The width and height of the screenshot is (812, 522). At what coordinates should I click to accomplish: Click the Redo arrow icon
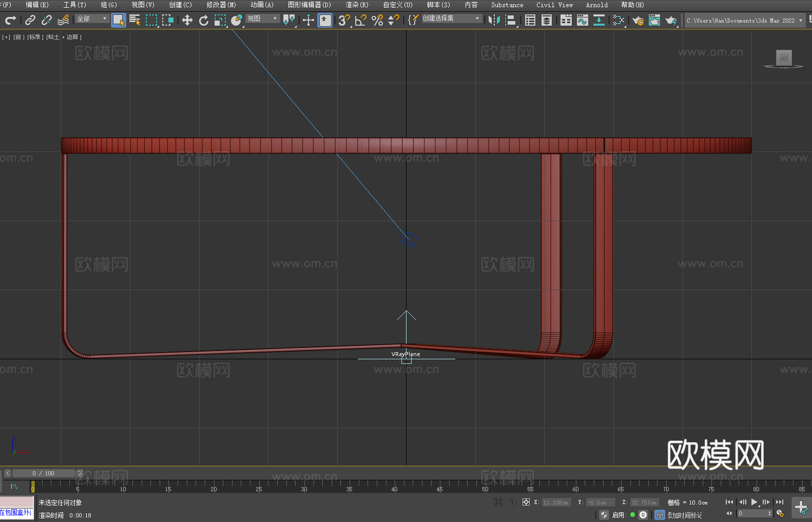click(x=10, y=20)
